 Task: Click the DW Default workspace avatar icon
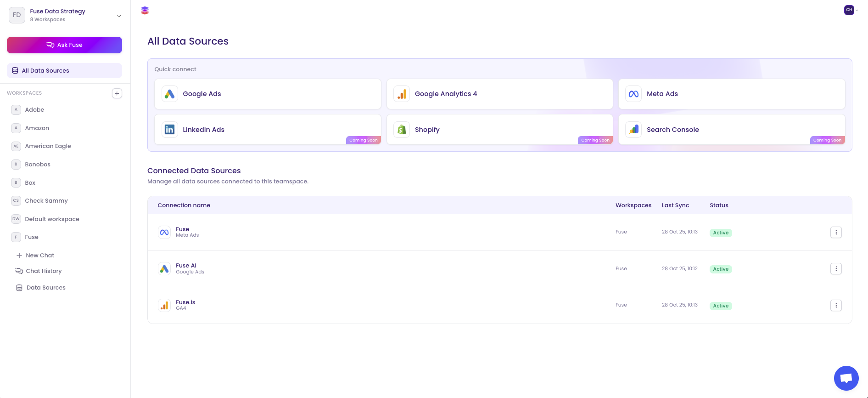(x=16, y=219)
